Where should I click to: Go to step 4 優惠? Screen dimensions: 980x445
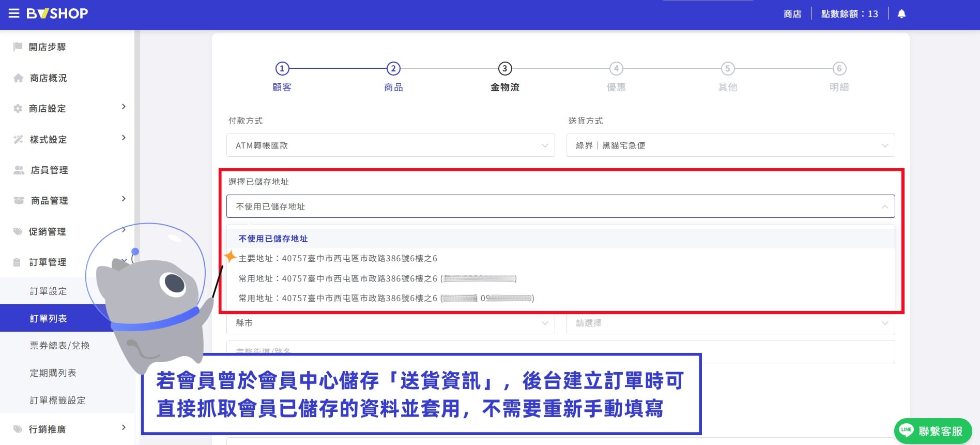(616, 77)
